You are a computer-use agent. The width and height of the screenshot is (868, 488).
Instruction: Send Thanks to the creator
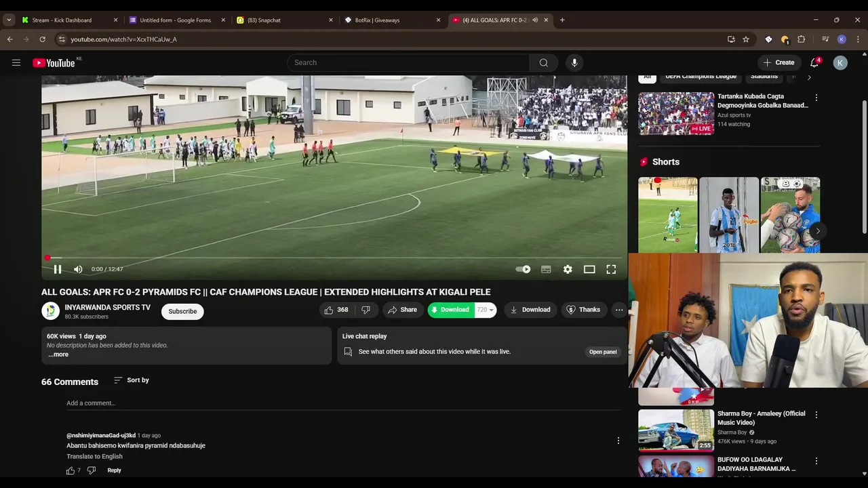click(583, 310)
